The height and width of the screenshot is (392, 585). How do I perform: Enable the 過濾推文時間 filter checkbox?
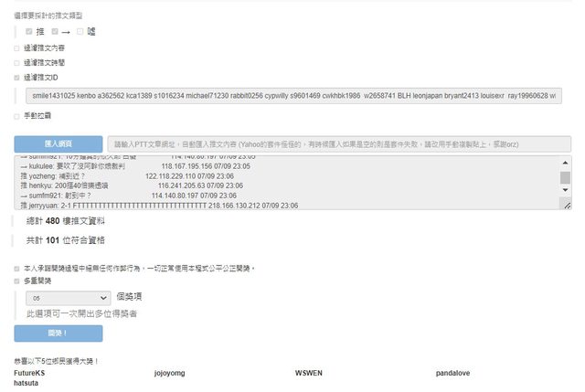point(17,62)
